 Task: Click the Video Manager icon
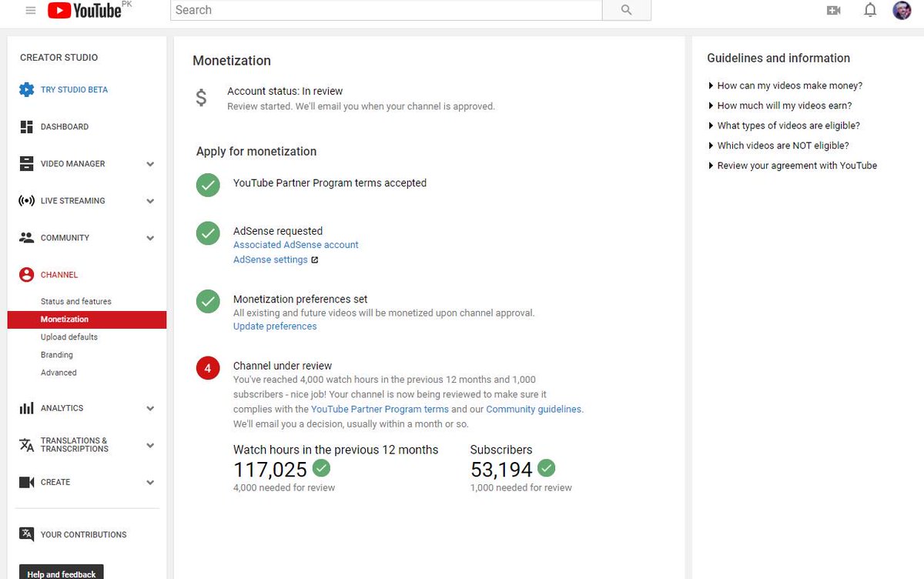point(27,163)
